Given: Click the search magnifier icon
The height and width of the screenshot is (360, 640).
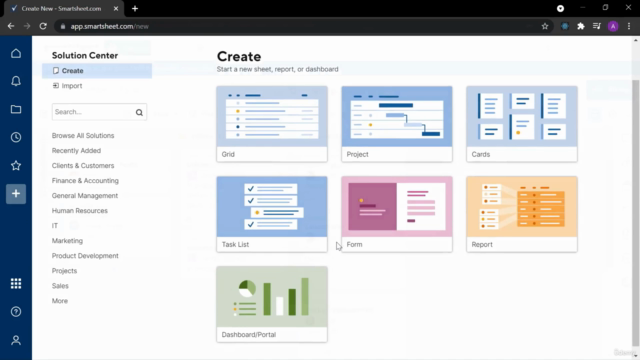Looking at the screenshot, I should pos(139,112).
